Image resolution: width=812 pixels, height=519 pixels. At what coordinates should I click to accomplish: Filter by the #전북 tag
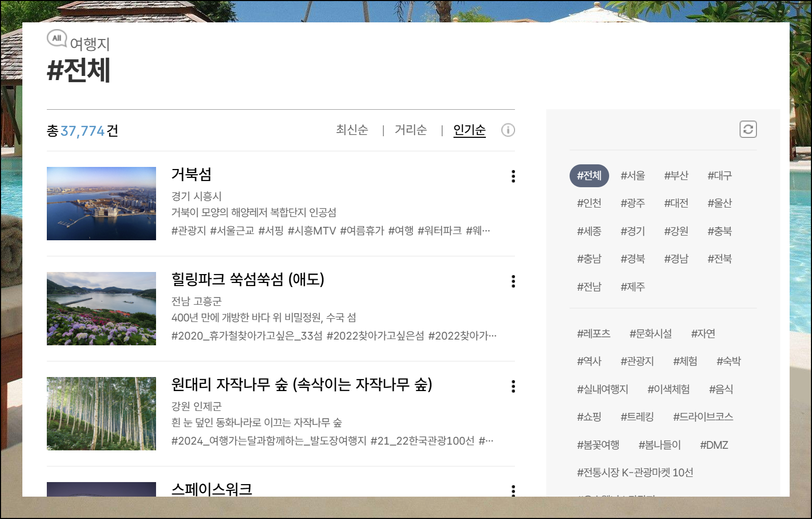pos(720,259)
